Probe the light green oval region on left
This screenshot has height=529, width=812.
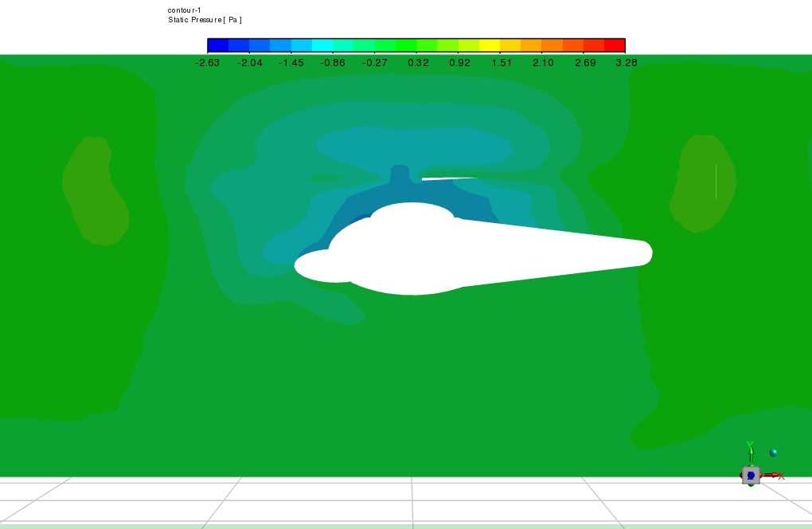click(x=96, y=191)
